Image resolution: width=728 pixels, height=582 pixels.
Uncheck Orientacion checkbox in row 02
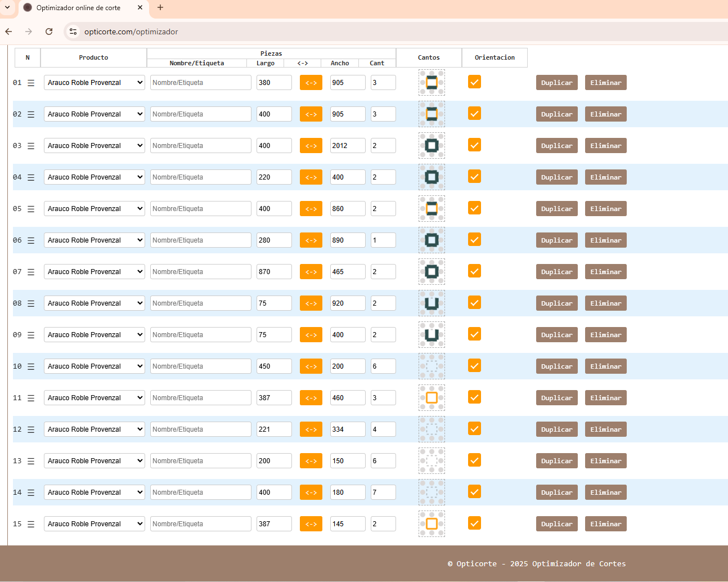tap(474, 114)
